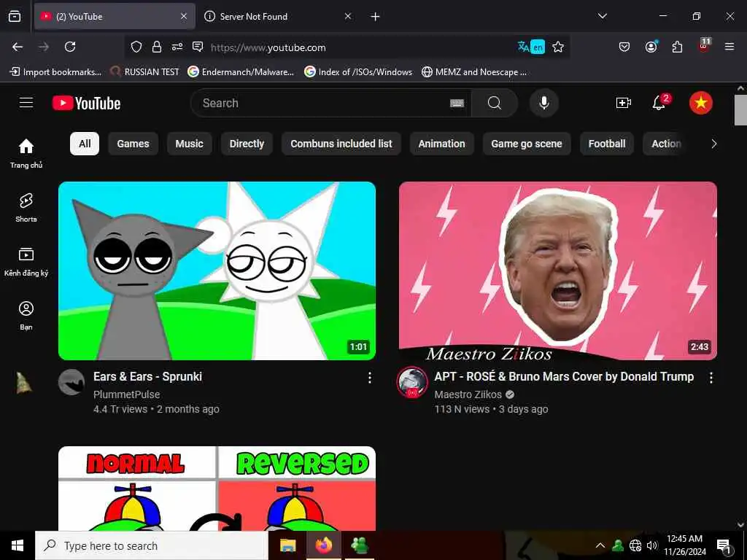Expand the list all tabs dropdown
The width and height of the screenshot is (747, 560).
click(x=603, y=16)
